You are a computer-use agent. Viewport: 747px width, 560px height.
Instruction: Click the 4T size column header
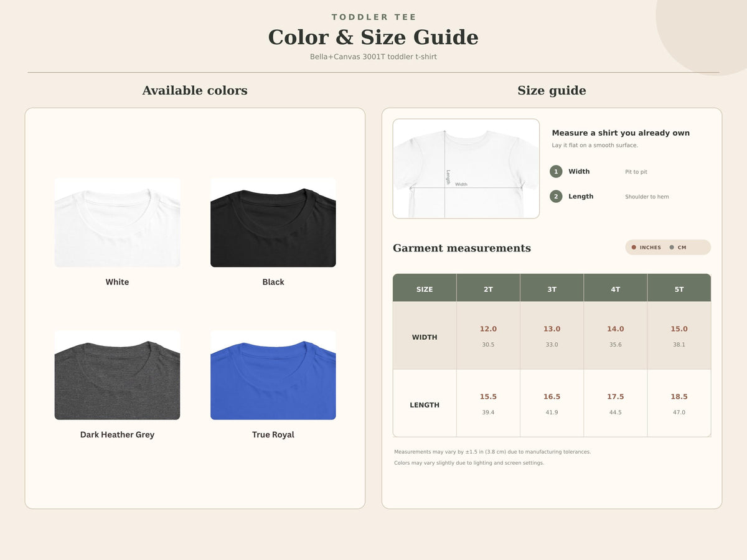pyautogui.click(x=616, y=289)
